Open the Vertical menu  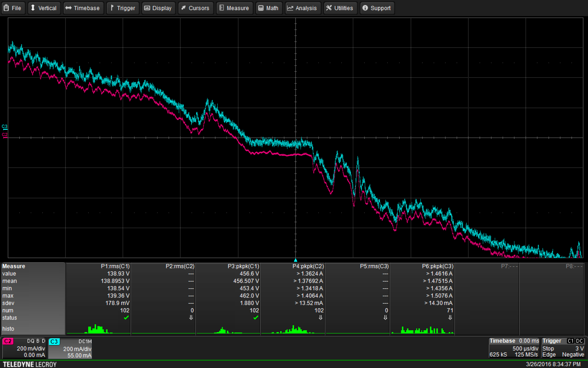pos(44,8)
